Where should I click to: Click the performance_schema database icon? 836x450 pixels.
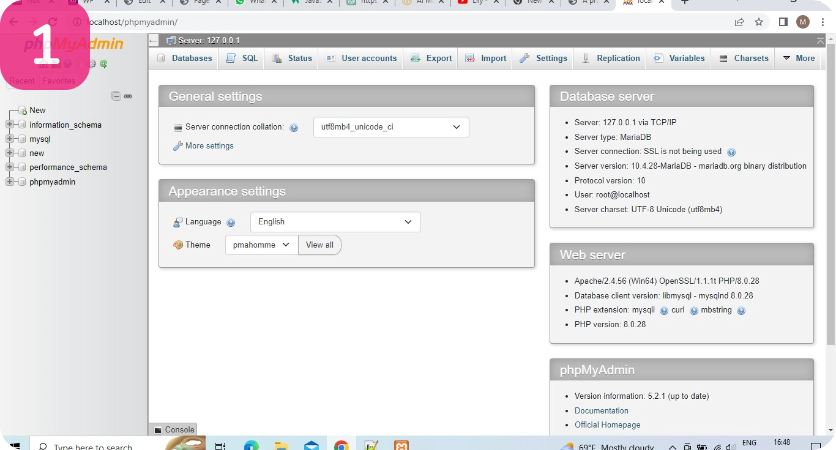point(22,167)
